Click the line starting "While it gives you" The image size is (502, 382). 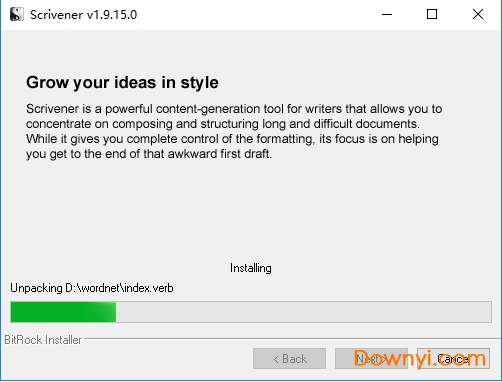232,139
